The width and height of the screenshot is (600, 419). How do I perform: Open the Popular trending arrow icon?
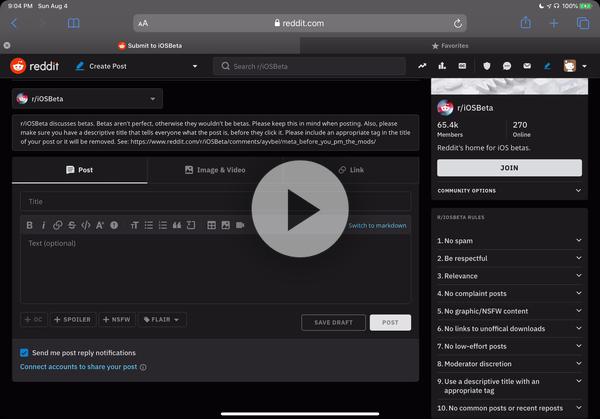coord(422,66)
